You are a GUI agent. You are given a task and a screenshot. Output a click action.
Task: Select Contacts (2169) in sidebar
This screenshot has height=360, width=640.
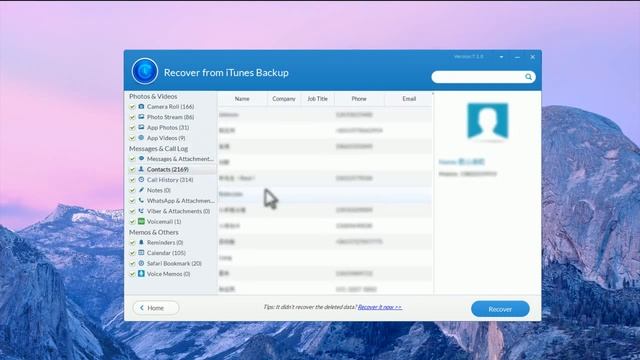coord(168,169)
